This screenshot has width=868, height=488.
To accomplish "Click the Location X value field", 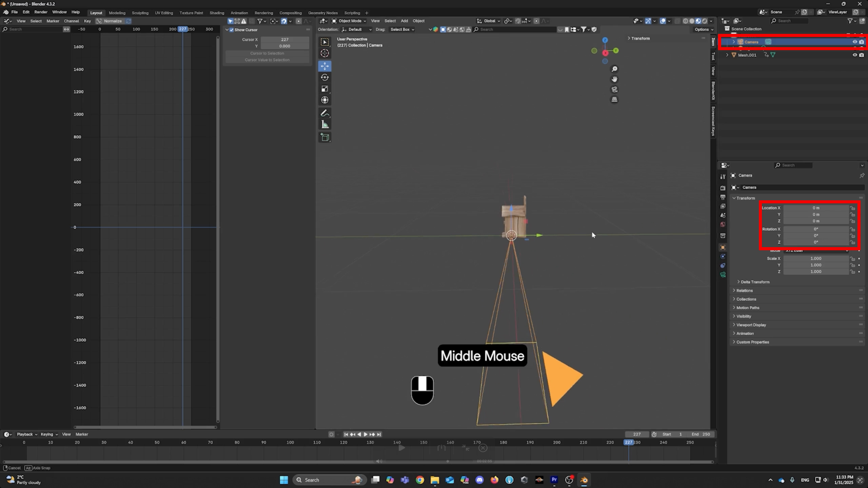I will point(815,208).
